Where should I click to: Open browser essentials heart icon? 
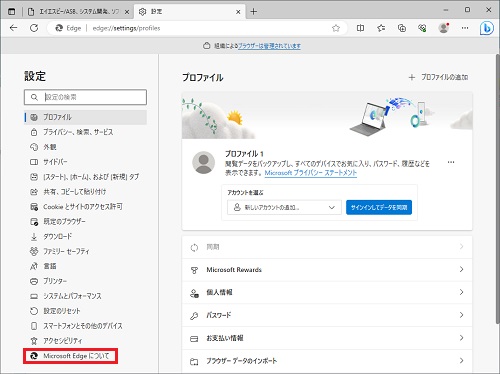(422, 28)
